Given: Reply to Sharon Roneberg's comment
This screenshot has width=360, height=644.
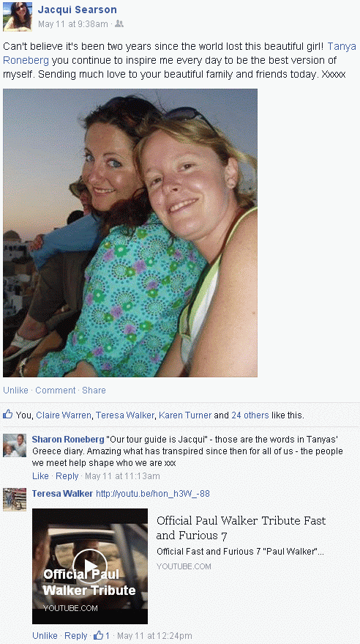Looking at the screenshot, I should (67, 476).
